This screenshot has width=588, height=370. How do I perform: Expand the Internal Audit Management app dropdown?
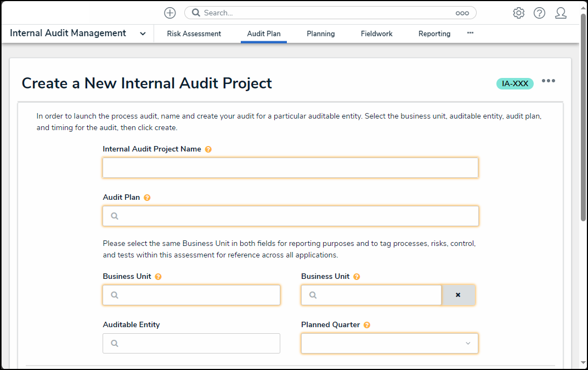tap(143, 33)
